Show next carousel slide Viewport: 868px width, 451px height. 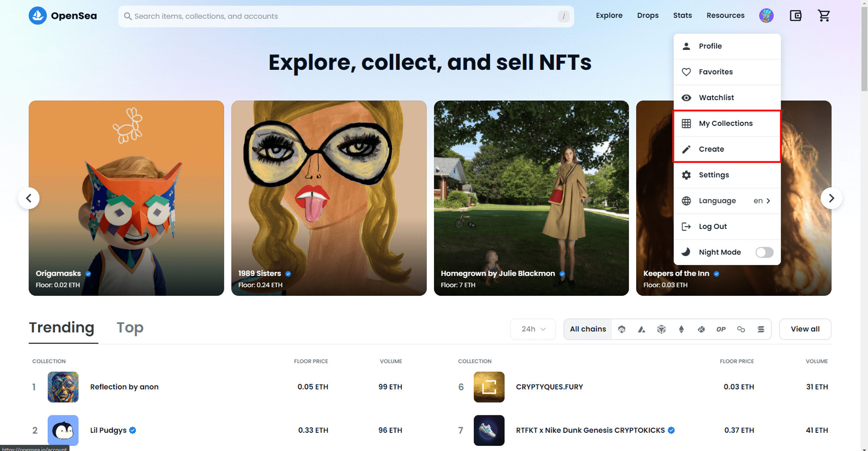831,198
